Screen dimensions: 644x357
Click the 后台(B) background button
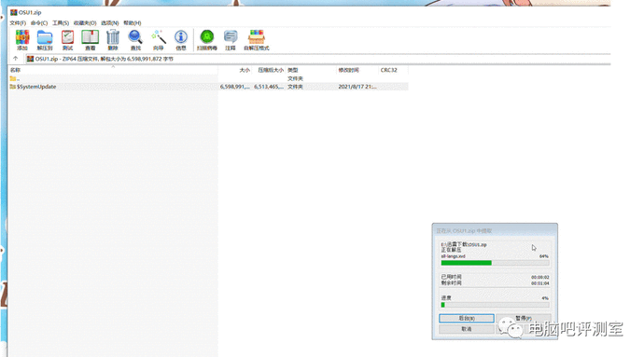(467, 319)
